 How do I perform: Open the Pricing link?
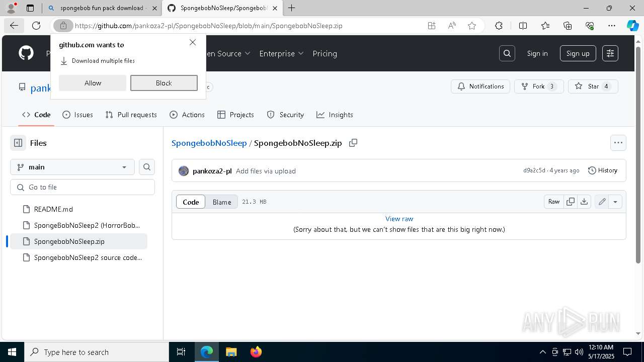click(325, 53)
